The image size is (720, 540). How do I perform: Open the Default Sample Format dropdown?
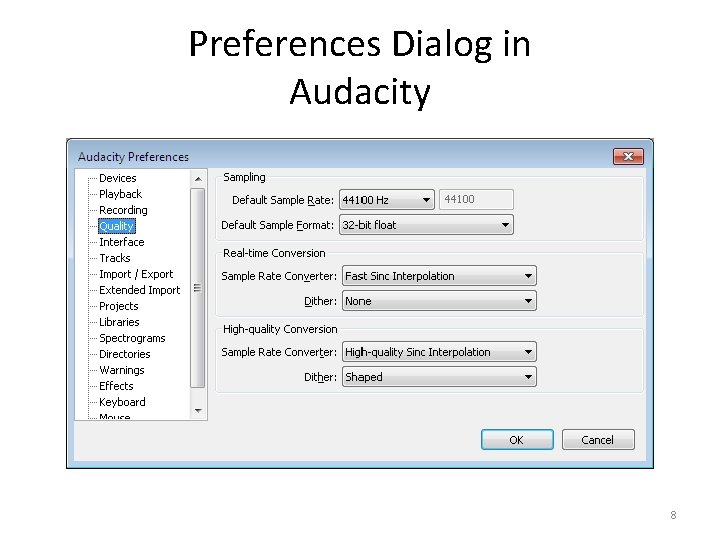click(x=426, y=225)
